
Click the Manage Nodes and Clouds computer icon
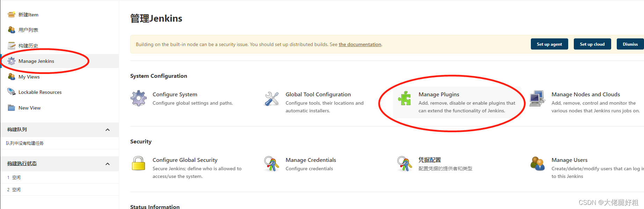point(537,98)
